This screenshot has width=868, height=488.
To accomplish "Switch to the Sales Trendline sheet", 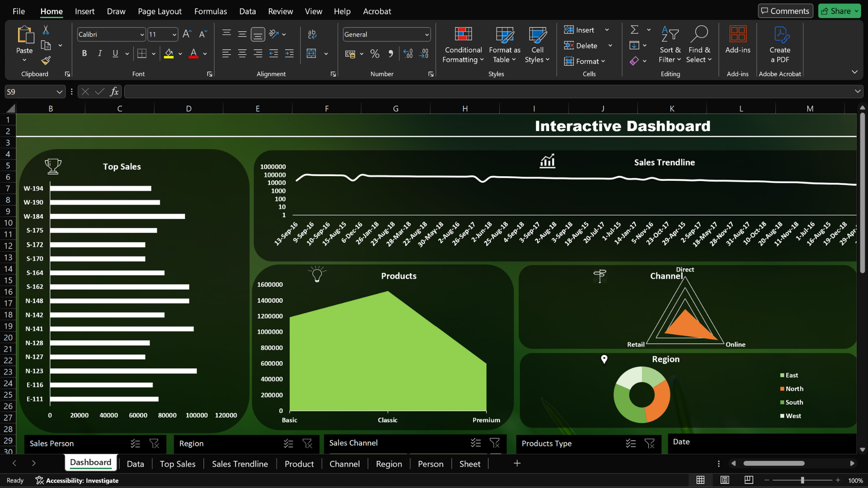I will [240, 464].
